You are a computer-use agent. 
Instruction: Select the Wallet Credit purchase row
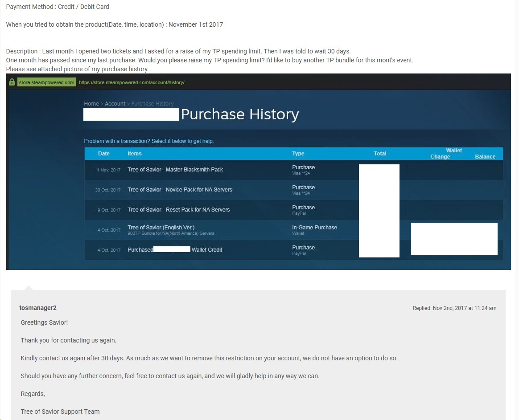tap(206, 250)
